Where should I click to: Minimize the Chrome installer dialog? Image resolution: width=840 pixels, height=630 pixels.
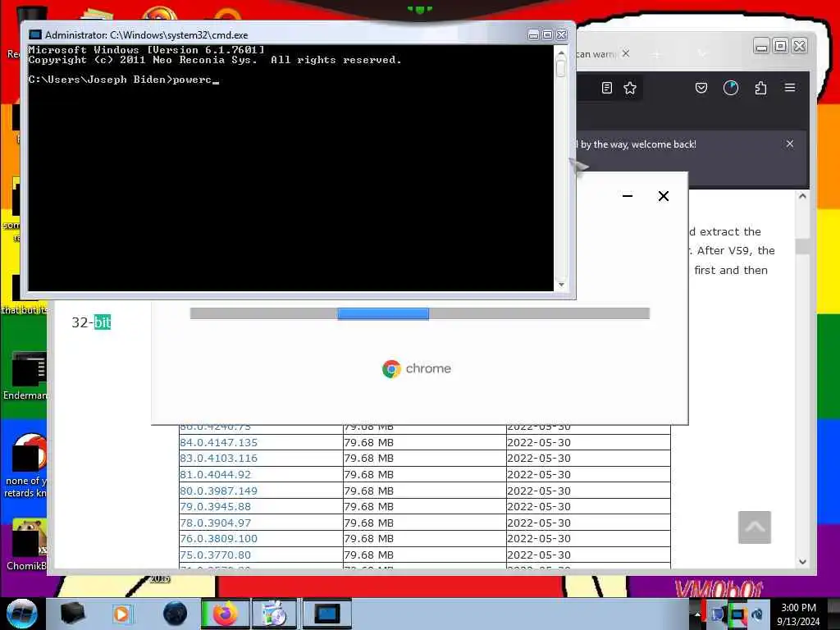tap(628, 196)
